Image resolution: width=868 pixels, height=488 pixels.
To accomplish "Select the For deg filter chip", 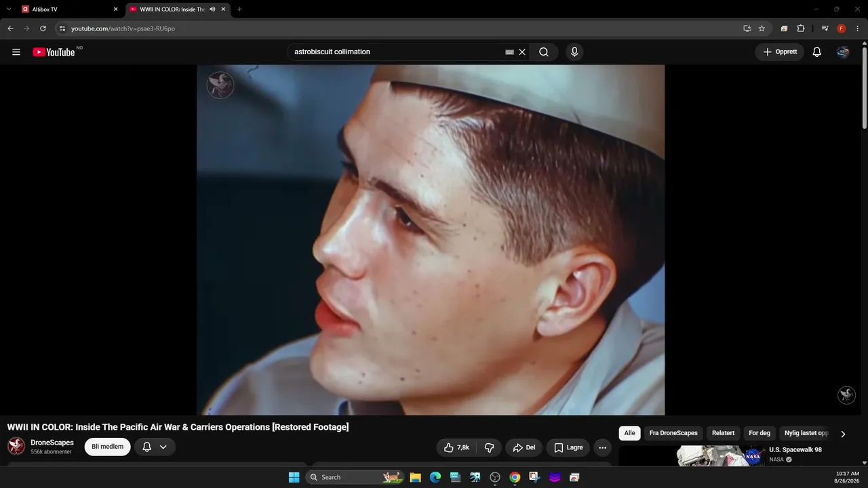I will point(759,433).
